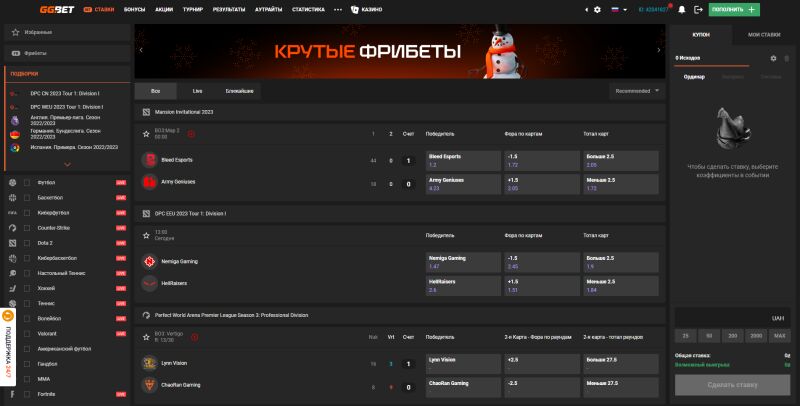Click the Сделать ставку button
This screenshot has height=406, width=800.
tap(732, 385)
